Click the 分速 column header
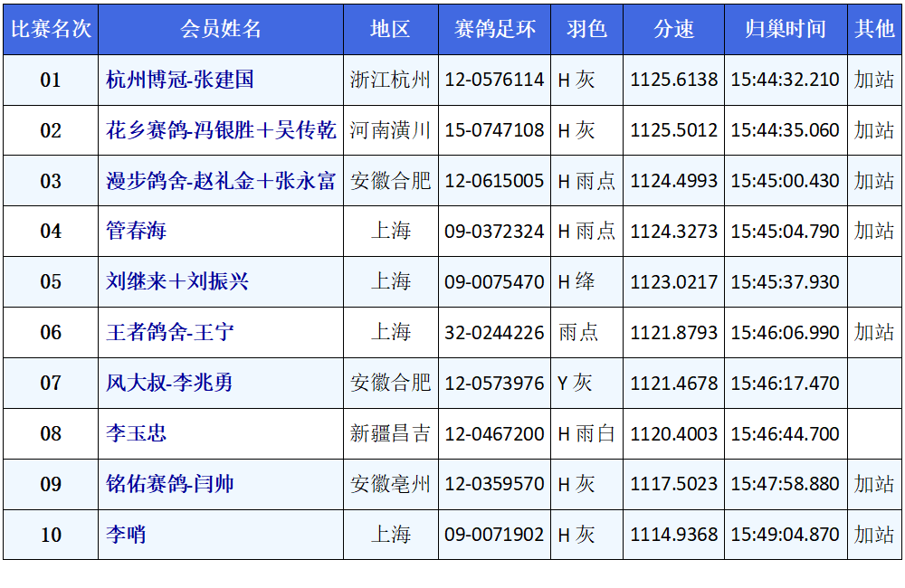The width and height of the screenshot is (905, 588). pyautogui.click(x=673, y=29)
